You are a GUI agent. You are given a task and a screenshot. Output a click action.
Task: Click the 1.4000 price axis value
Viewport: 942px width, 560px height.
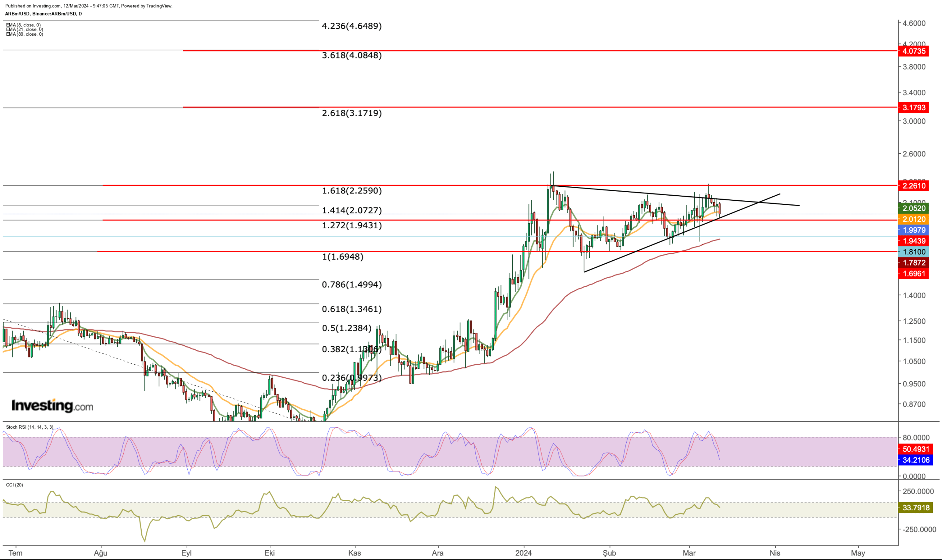point(914,296)
